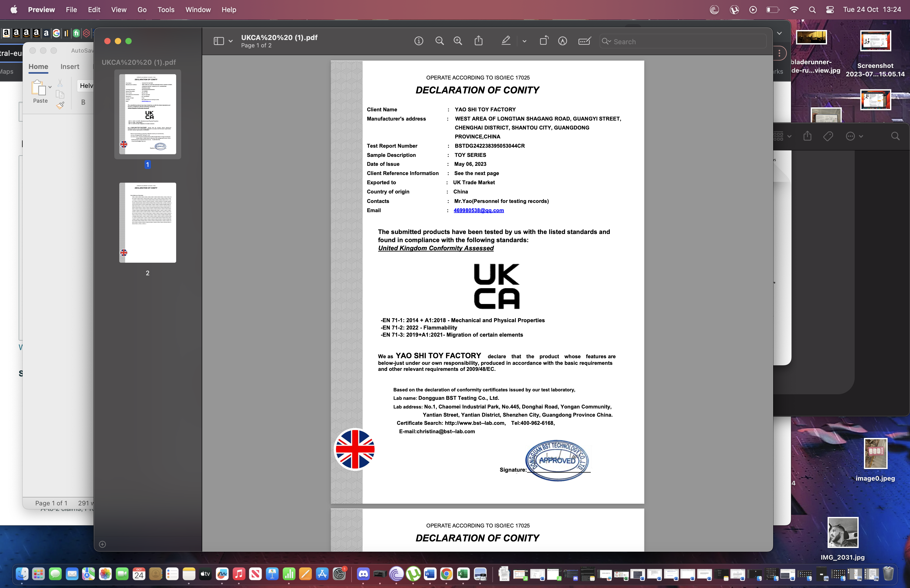Open the Finder grouping view dropdown
The height and width of the screenshot is (588, 910).
pos(782,136)
